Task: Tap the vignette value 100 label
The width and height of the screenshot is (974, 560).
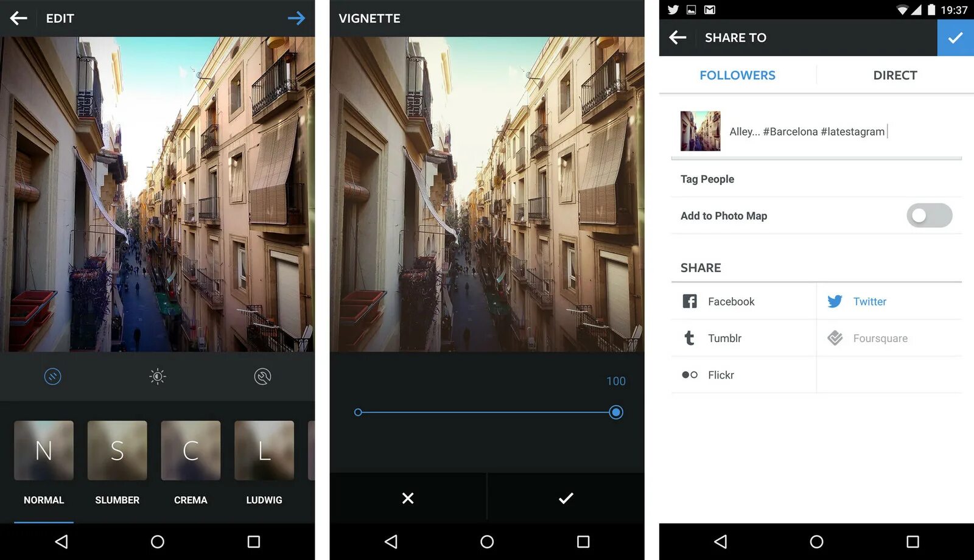Action: [x=616, y=381]
